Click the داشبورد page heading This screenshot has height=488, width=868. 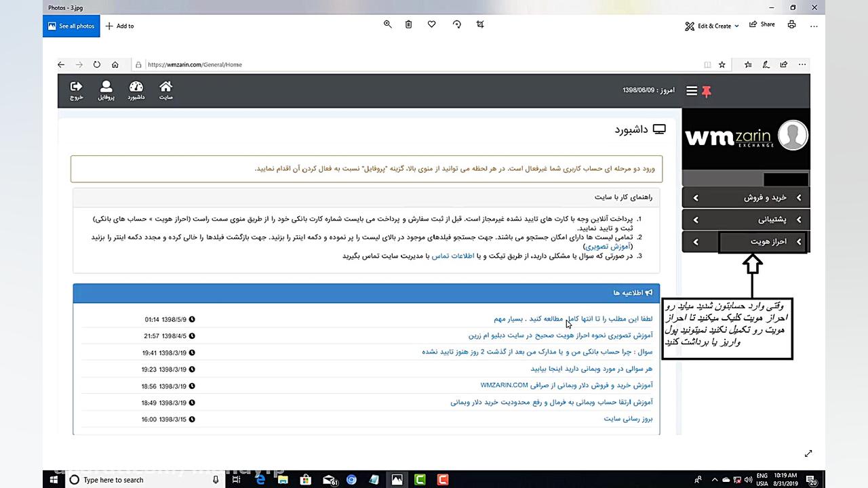640,129
